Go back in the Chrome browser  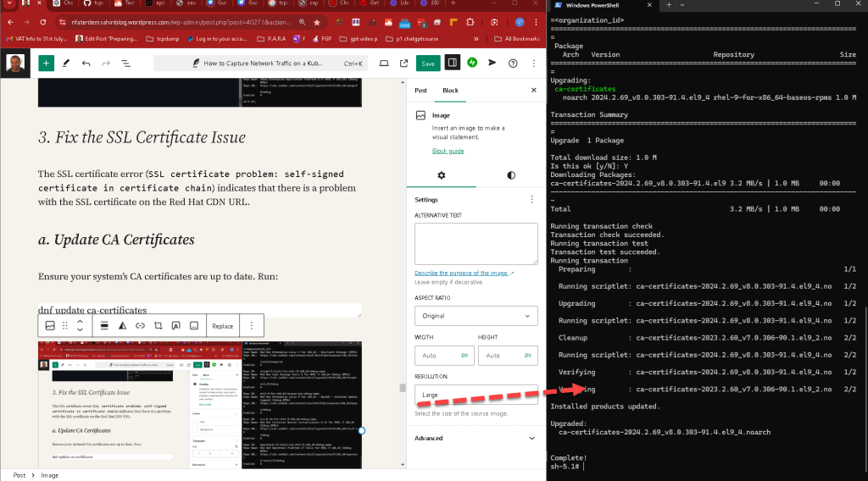pos(10,22)
